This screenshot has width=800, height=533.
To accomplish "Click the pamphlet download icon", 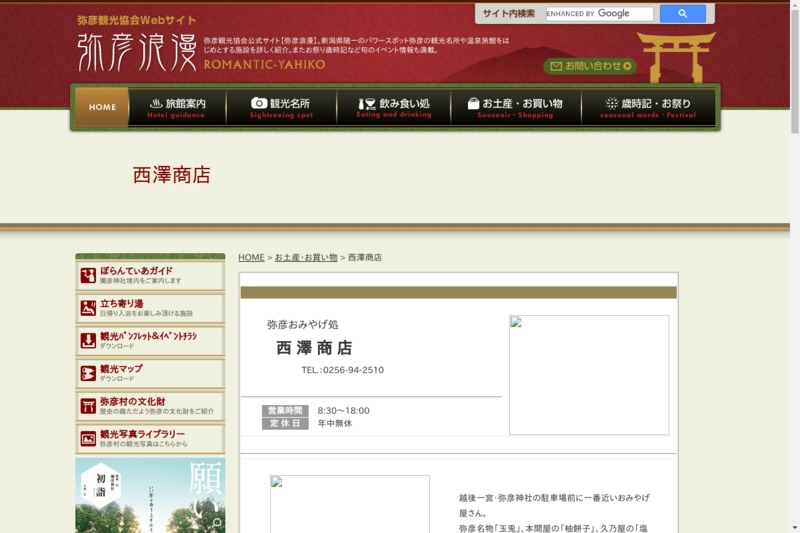I will coord(89,341).
